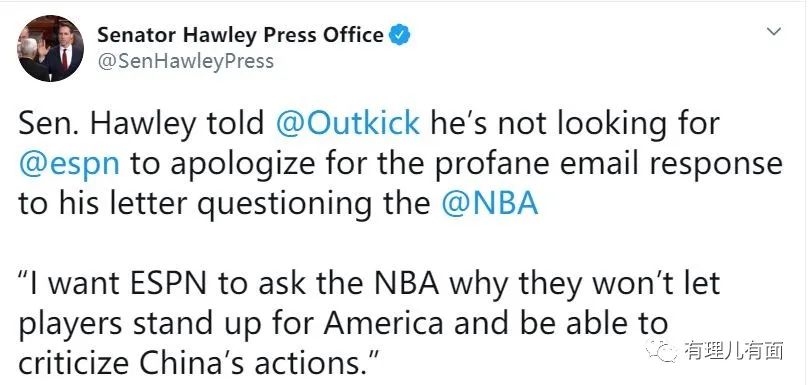Open the @NBA mention link
The width and height of the screenshot is (809, 385).
tap(490, 203)
